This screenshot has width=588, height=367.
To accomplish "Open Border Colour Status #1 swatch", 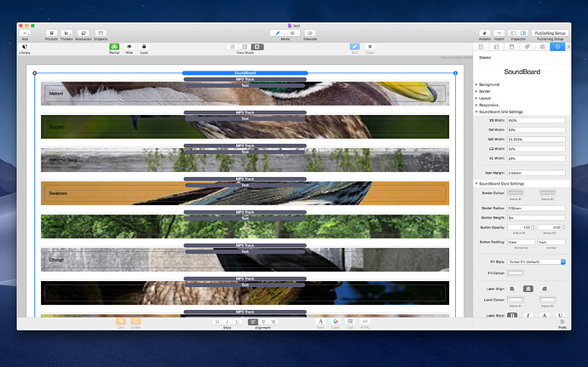I will (x=516, y=192).
